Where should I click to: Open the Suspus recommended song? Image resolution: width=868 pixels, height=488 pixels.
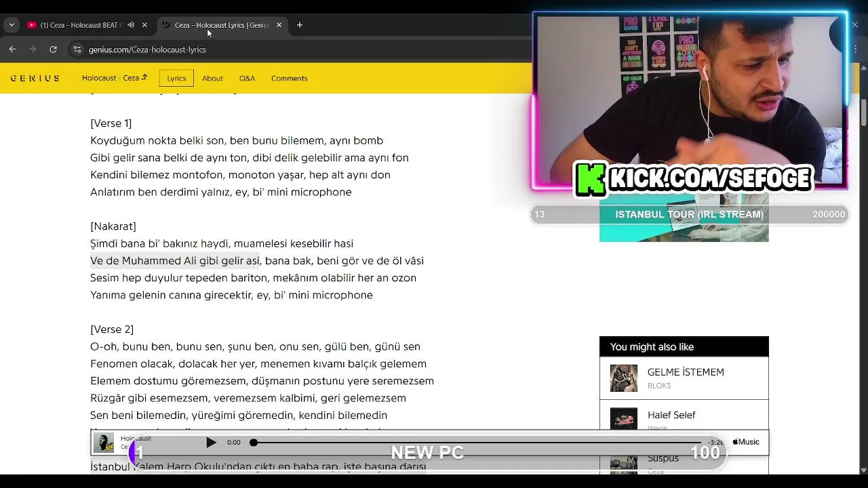pyautogui.click(x=663, y=458)
